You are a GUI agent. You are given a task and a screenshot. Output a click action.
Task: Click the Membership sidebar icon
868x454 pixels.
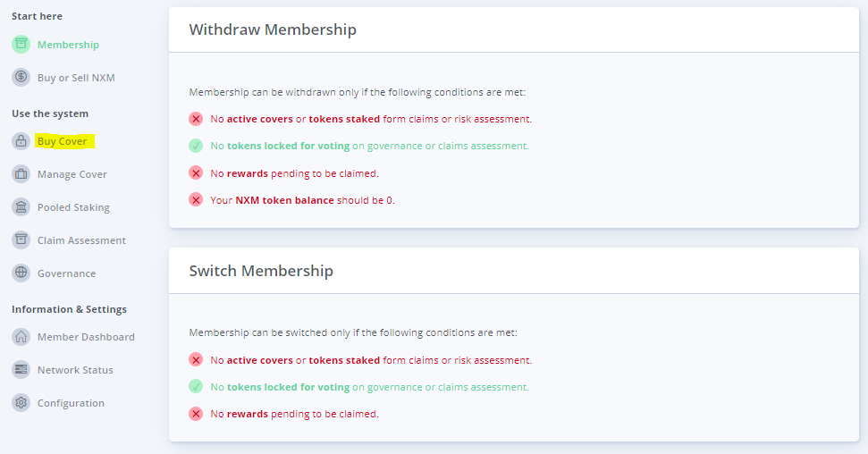21,45
